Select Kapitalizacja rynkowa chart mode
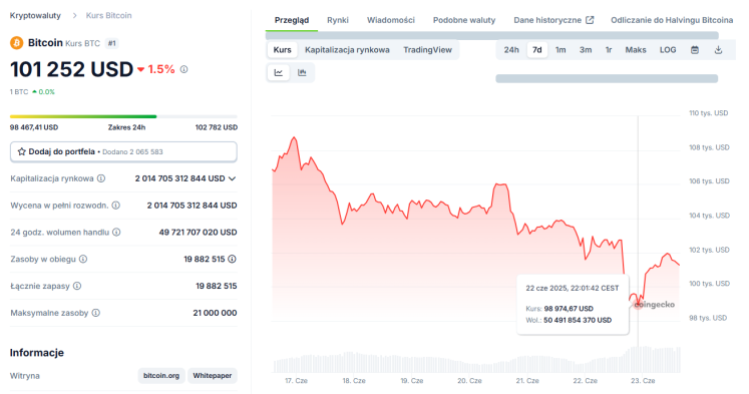This screenshot has height=394, width=749. [347, 50]
